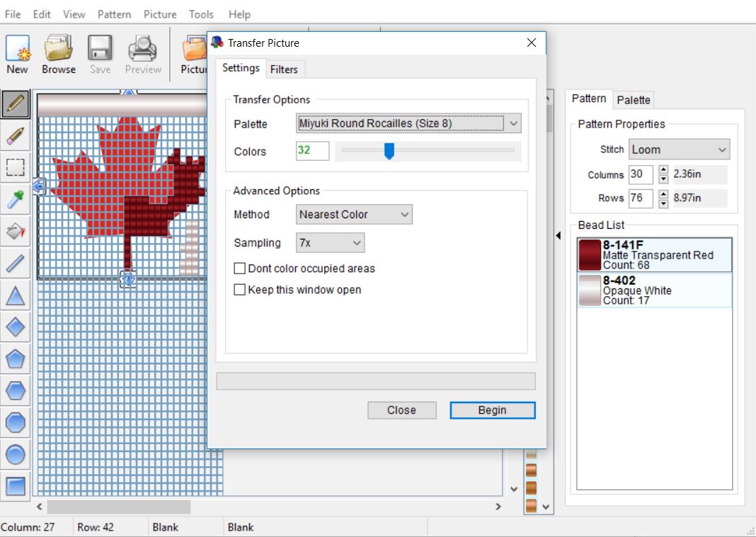756x537 pixels.
Task: Choose the Circle shape tool
Action: point(16,455)
